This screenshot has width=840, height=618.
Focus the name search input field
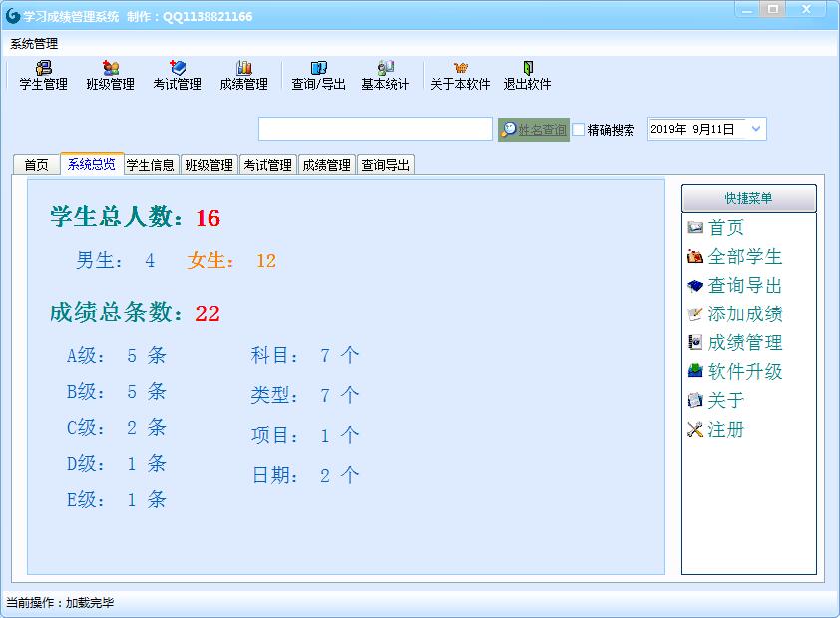[375, 129]
